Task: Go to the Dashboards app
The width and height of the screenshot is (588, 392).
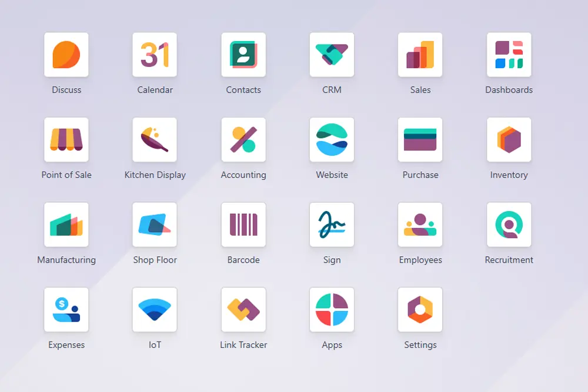Action: click(x=509, y=55)
